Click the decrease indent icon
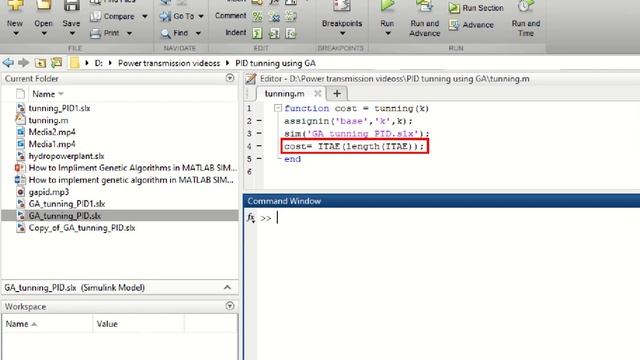640x360 pixels. pyautogui.click(x=291, y=33)
